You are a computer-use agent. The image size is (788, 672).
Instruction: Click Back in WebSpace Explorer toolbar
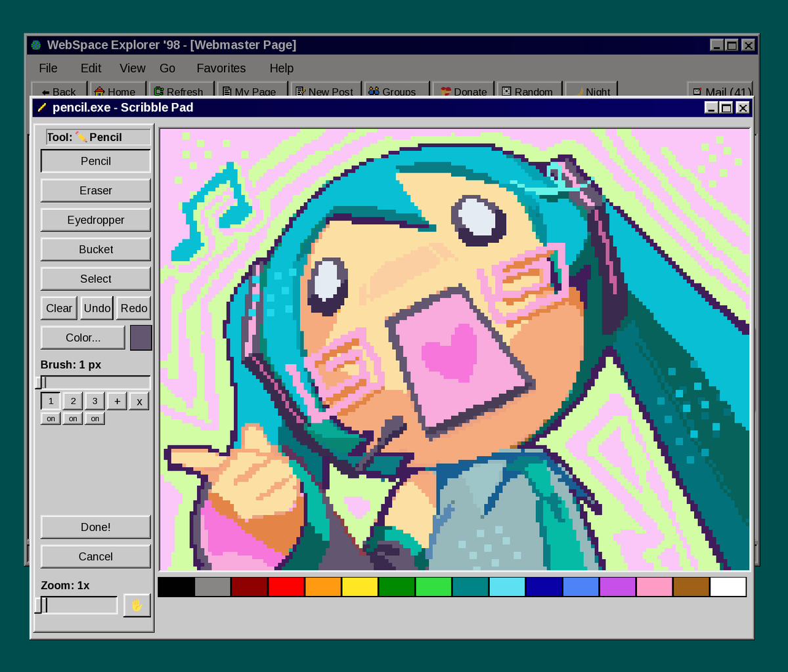(58, 91)
